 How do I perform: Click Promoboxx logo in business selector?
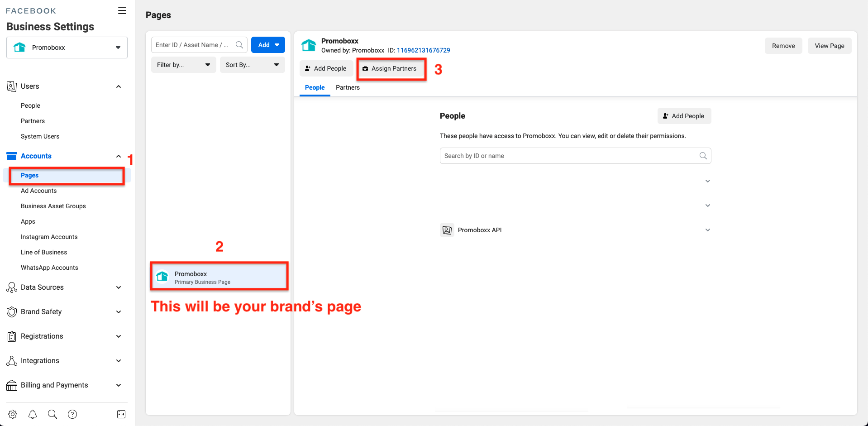coord(20,48)
